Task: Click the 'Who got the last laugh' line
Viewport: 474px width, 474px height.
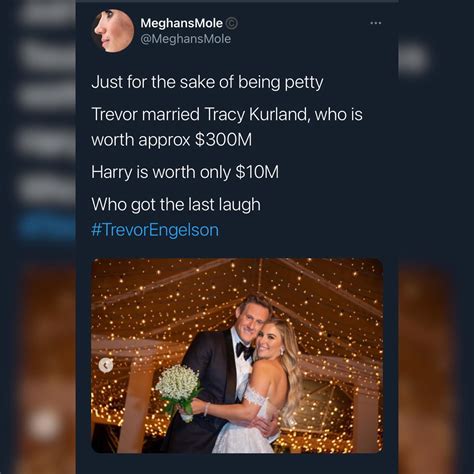Action: tap(176, 204)
